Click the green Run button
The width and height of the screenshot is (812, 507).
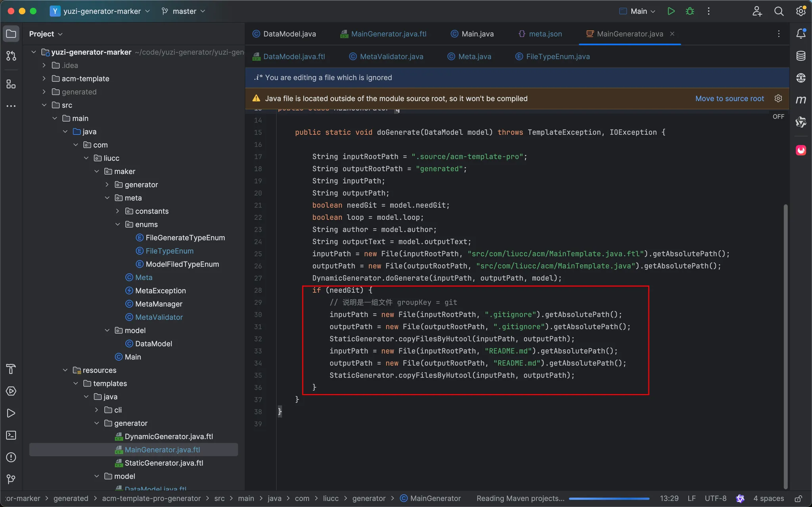click(671, 11)
